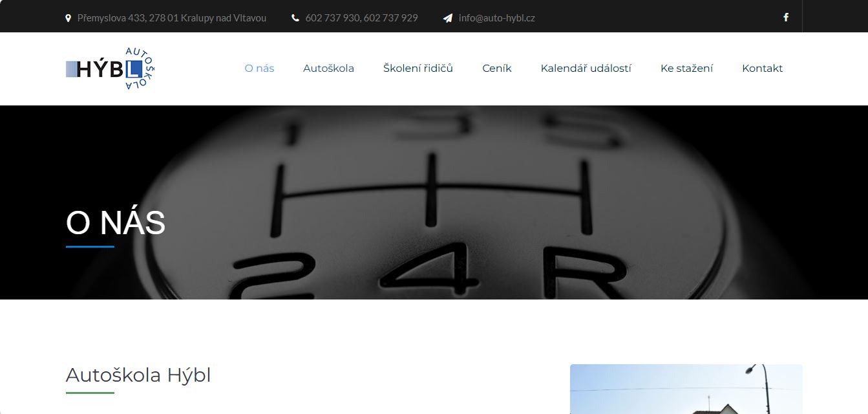Open the info@auto-hybl.cz email link
The width and height of the screenshot is (868, 414).
496,18
